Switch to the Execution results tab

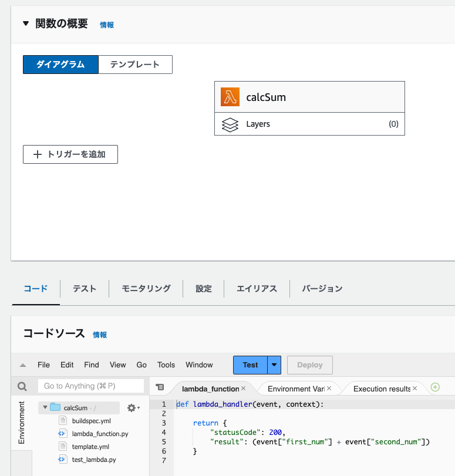(x=382, y=389)
